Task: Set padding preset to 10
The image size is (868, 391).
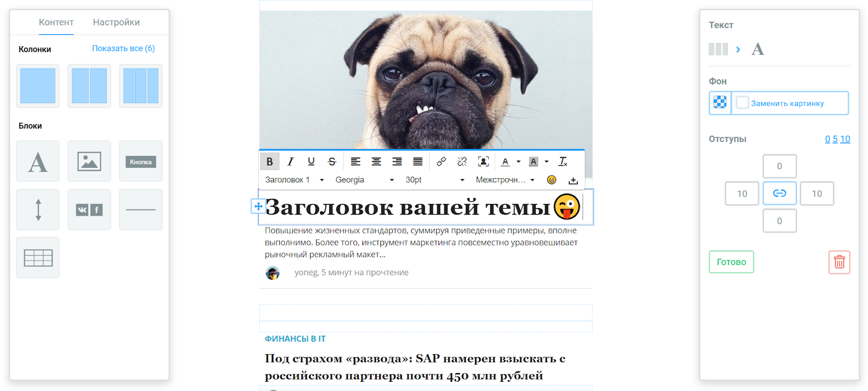Action: click(845, 139)
